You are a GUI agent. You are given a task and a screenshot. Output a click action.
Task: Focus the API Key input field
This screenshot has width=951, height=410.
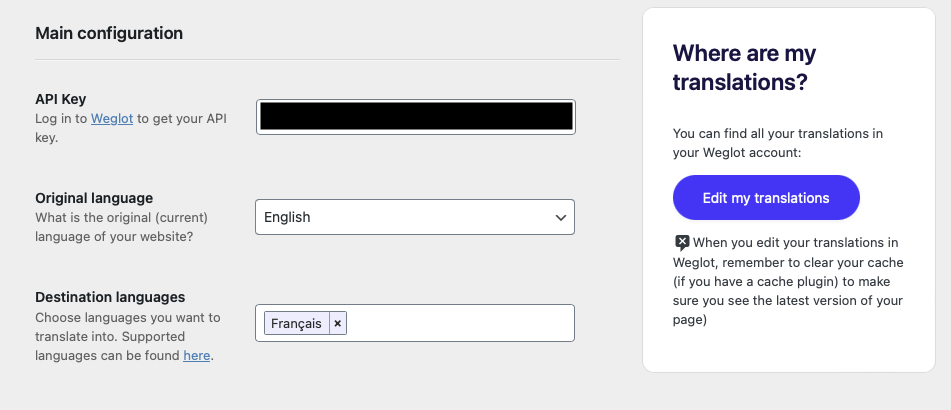coord(415,116)
